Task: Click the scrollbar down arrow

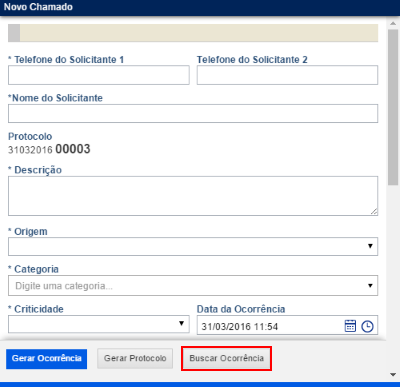Action: click(x=393, y=375)
